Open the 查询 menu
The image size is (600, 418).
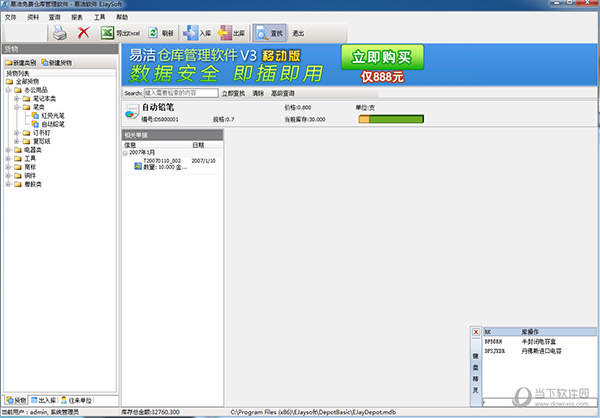pos(55,17)
